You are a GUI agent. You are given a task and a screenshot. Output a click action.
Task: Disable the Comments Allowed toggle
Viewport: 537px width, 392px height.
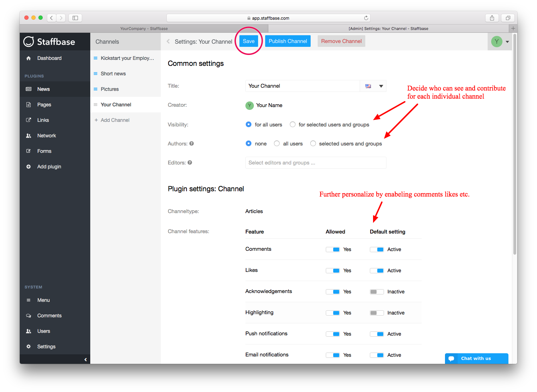click(332, 249)
